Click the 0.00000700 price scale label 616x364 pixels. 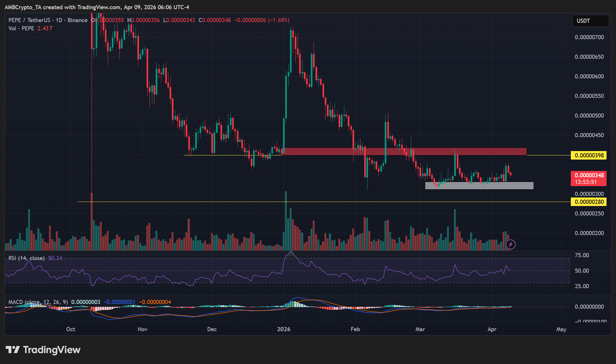click(x=589, y=37)
